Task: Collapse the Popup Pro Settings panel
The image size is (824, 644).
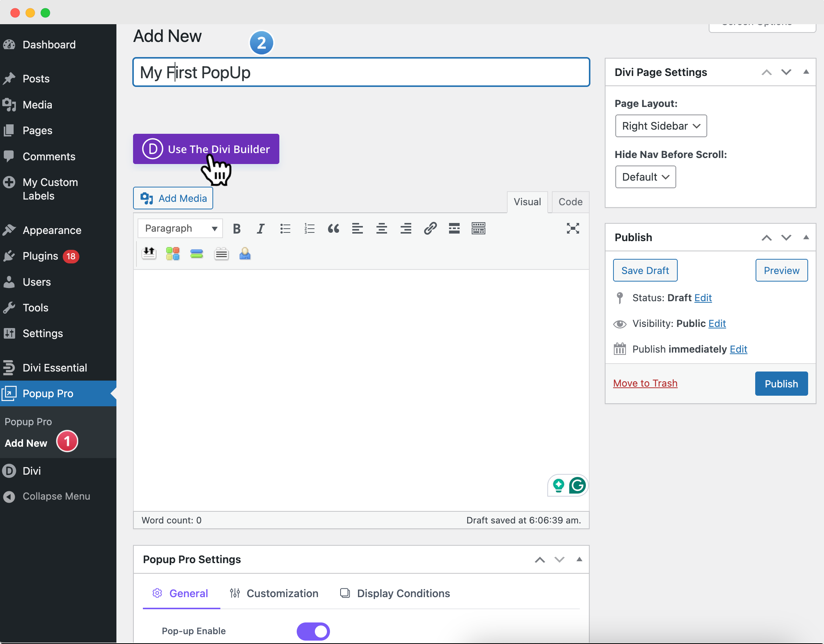Action: pyautogui.click(x=579, y=559)
